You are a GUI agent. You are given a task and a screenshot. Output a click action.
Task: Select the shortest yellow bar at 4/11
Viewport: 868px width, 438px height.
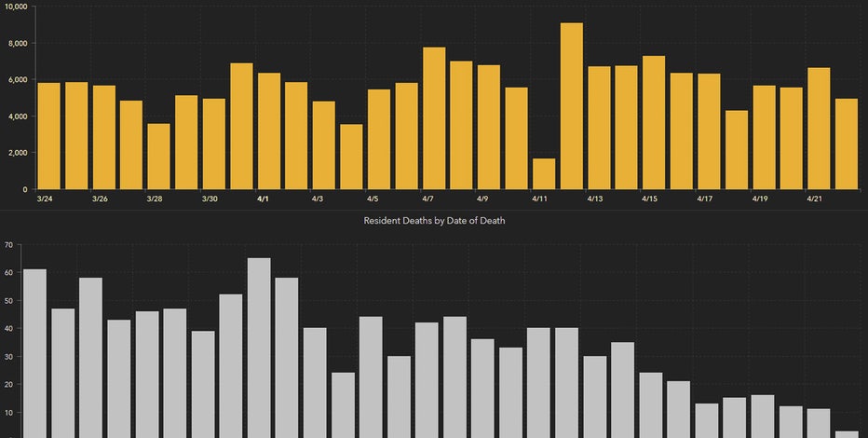click(544, 174)
